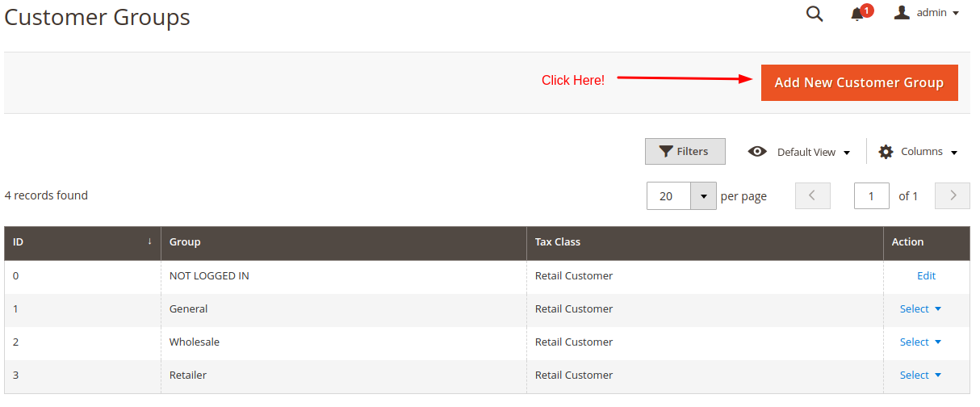Click the Wholesale group name cell

pyautogui.click(x=344, y=342)
